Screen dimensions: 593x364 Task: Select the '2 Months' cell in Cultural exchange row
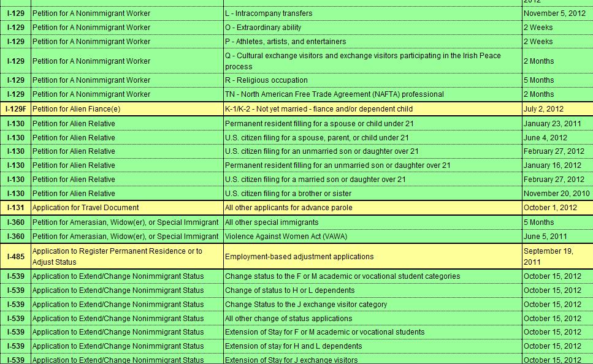coord(557,61)
